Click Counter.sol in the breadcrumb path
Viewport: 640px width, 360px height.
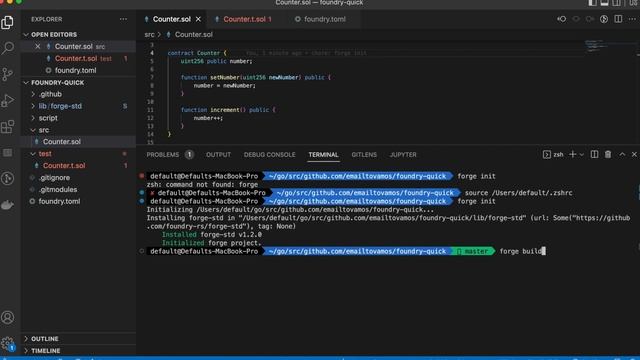click(194, 35)
